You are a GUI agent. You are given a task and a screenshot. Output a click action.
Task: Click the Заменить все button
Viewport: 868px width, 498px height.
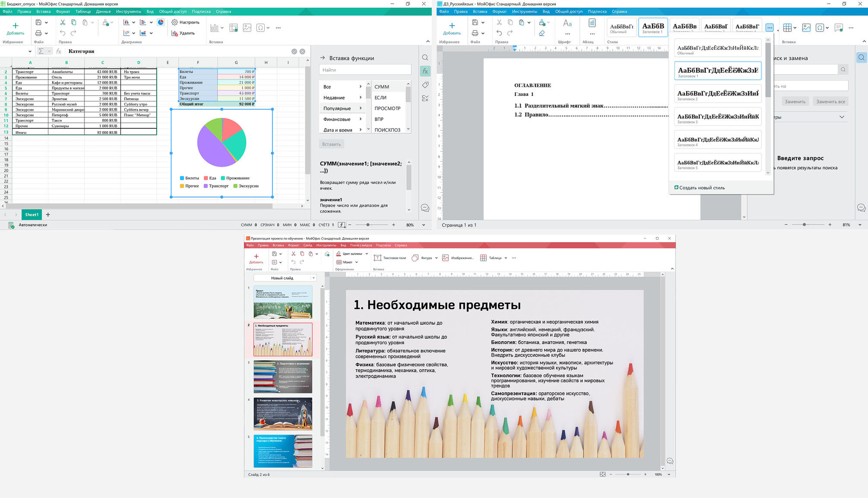click(x=830, y=101)
